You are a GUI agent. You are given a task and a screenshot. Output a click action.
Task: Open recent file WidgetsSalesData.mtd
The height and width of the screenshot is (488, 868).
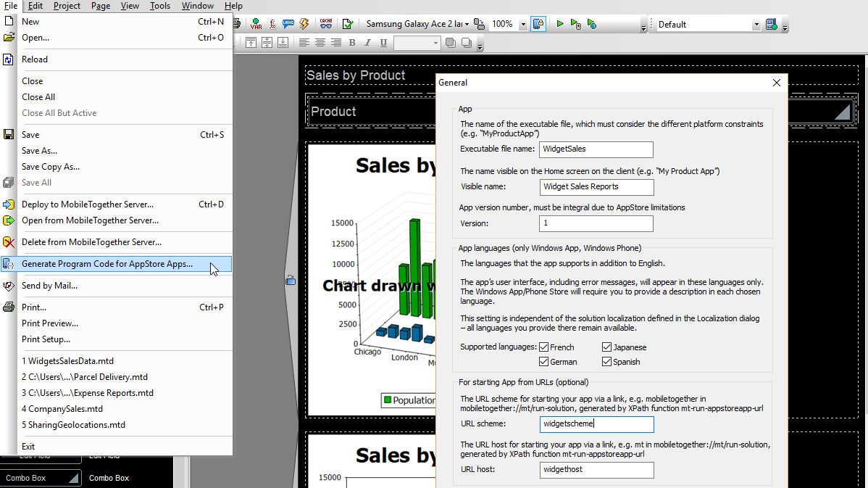click(x=116, y=361)
